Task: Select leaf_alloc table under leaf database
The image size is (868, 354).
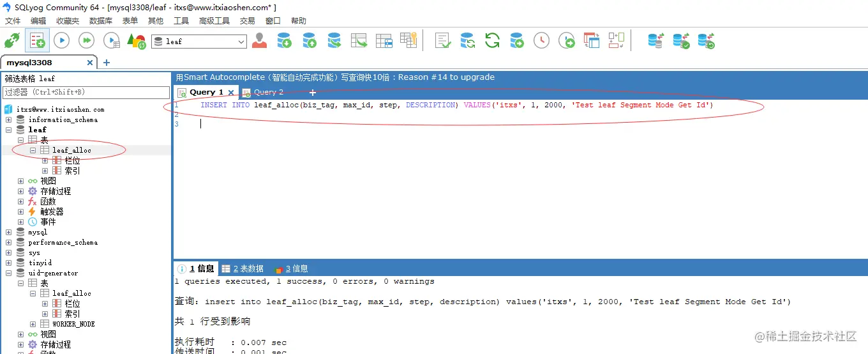Action: point(71,150)
